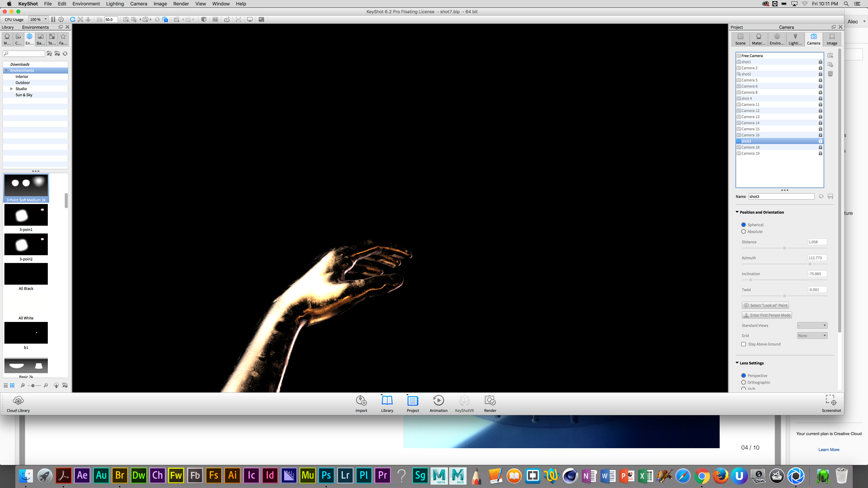Image resolution: width=868 pixels, height=488 pixels.
Task: Click import folder icon in Library
Action: (x=57, y=54)
